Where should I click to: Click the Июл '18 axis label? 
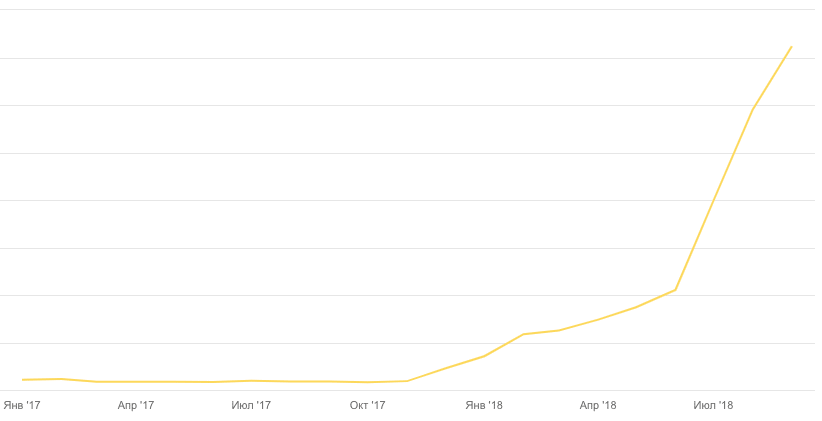coord(713,405)
